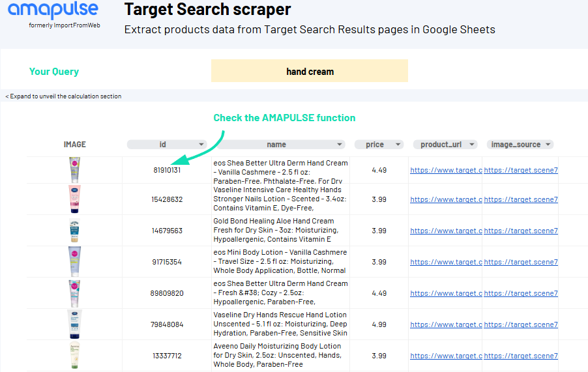588x372 pixels.
Task: Click the Your Query label
Action: 54,72
